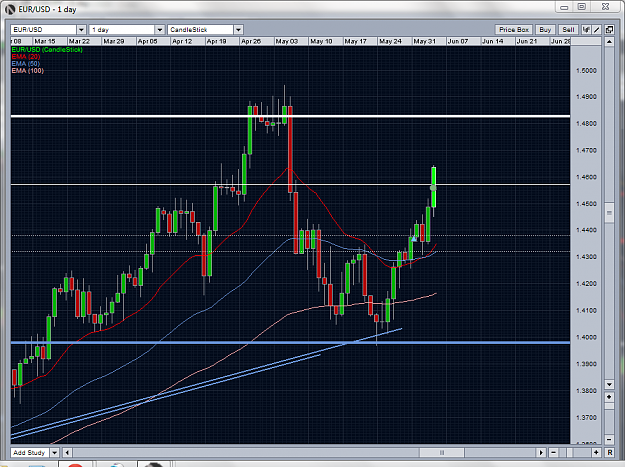Click the 1.4600 price label

coord(586,177)
